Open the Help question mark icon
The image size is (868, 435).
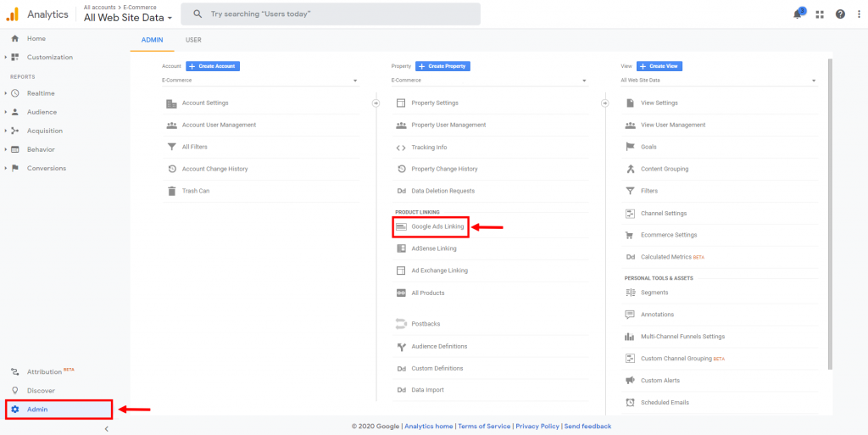pos(840,14)
